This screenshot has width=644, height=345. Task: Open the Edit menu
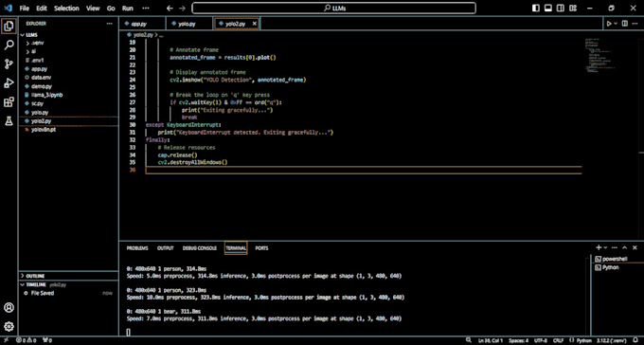[x=42, y=9]
